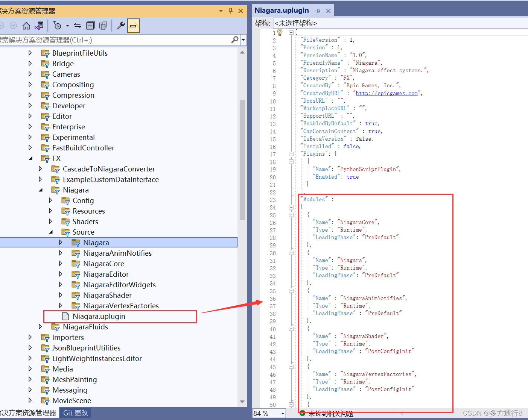Collapse the Plugins array at line 17
This screenshot has width=528, height=420.
coord(291,154)
